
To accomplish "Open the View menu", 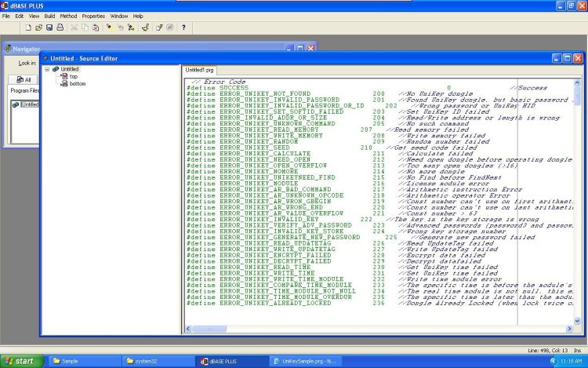I will [34, 16].
